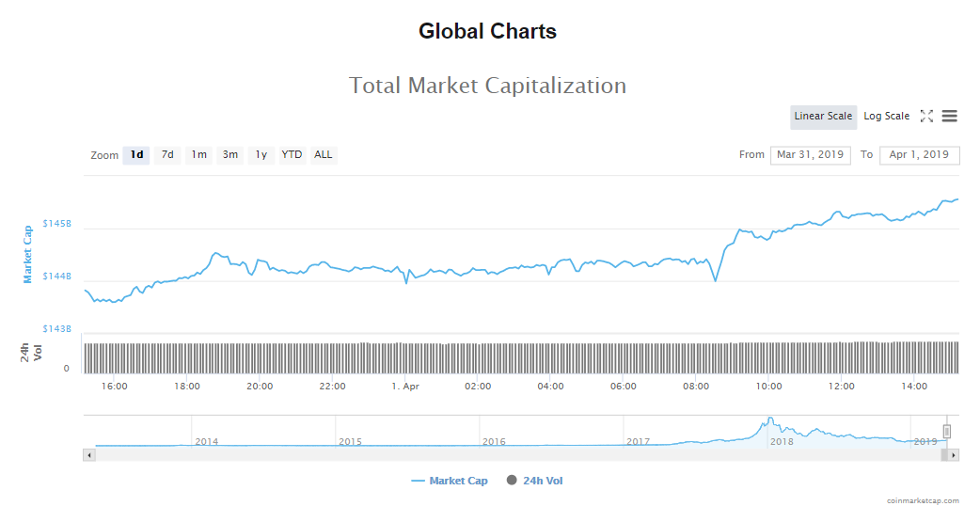Click the From date field

(x=810, y=155)
